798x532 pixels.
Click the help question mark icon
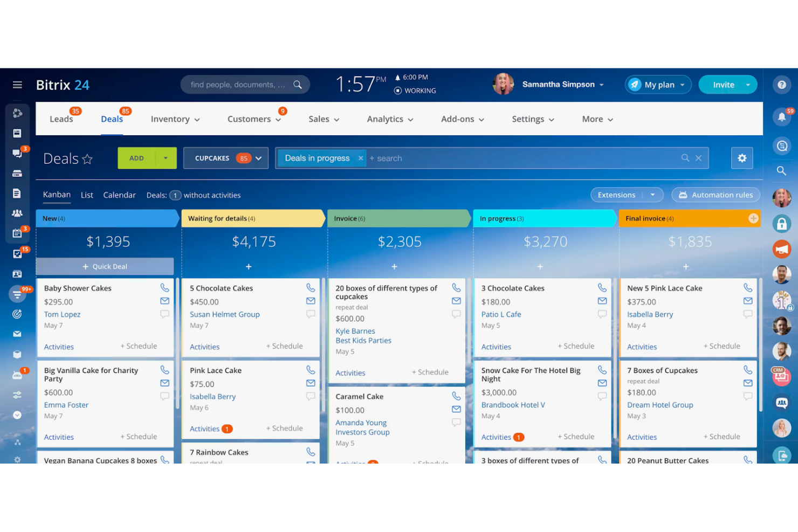click(781, 85)
